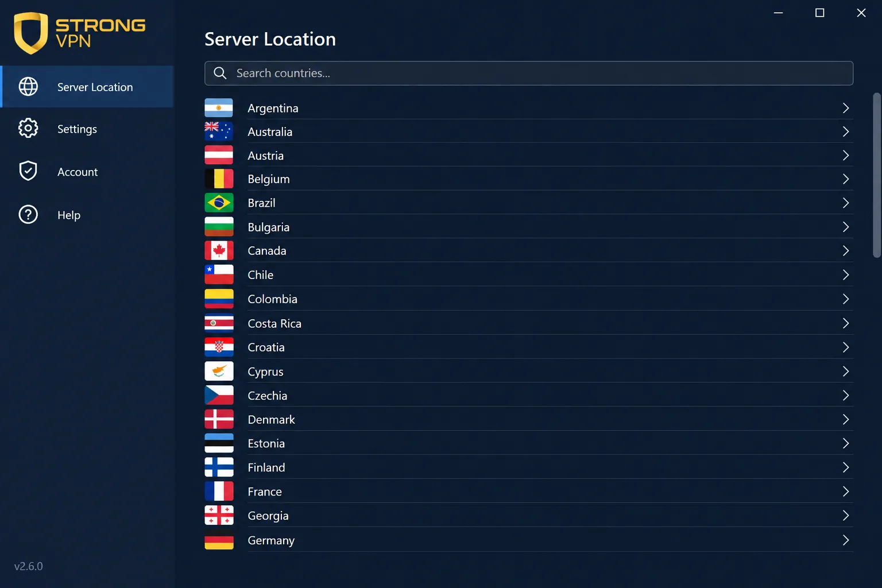Click the Bulgaria flag icon

(x=219, y=227)
